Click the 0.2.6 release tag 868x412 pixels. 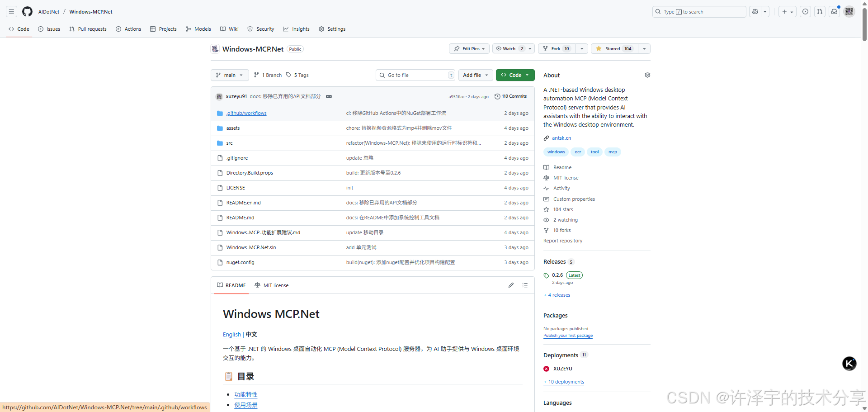tap(557, 275)
